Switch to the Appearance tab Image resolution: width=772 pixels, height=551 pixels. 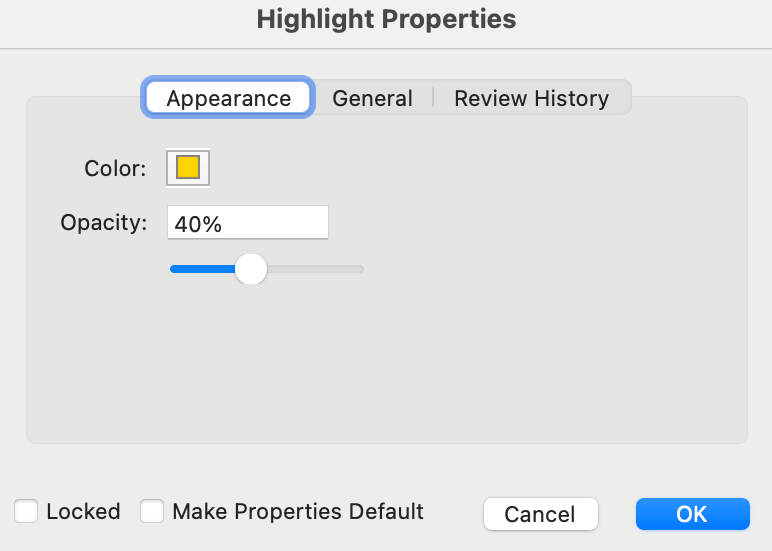(229, 98)
